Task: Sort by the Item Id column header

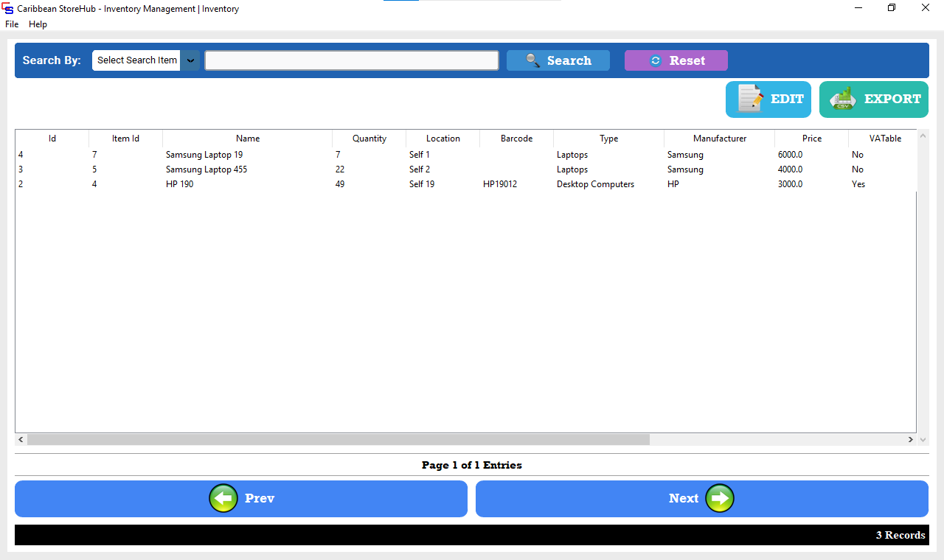Action: tap(126, 139)
